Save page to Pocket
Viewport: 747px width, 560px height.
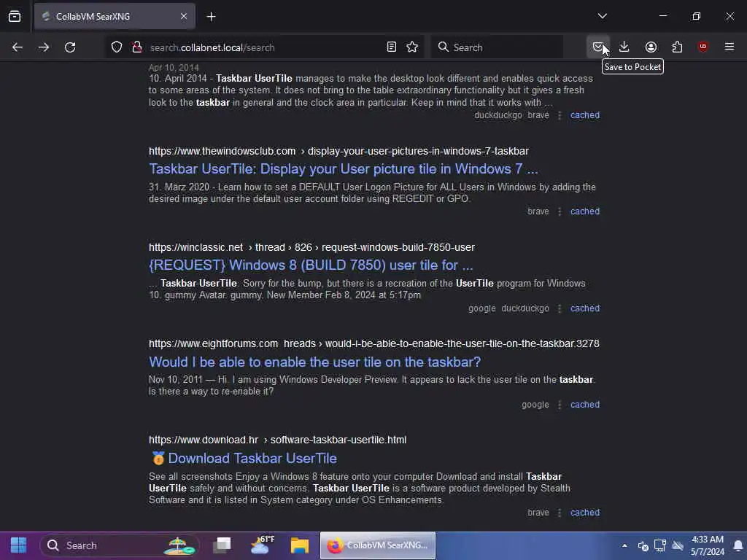click(597, 47)
